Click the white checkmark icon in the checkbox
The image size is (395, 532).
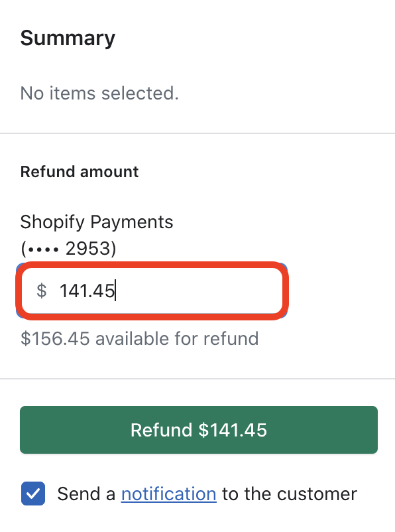33,494
